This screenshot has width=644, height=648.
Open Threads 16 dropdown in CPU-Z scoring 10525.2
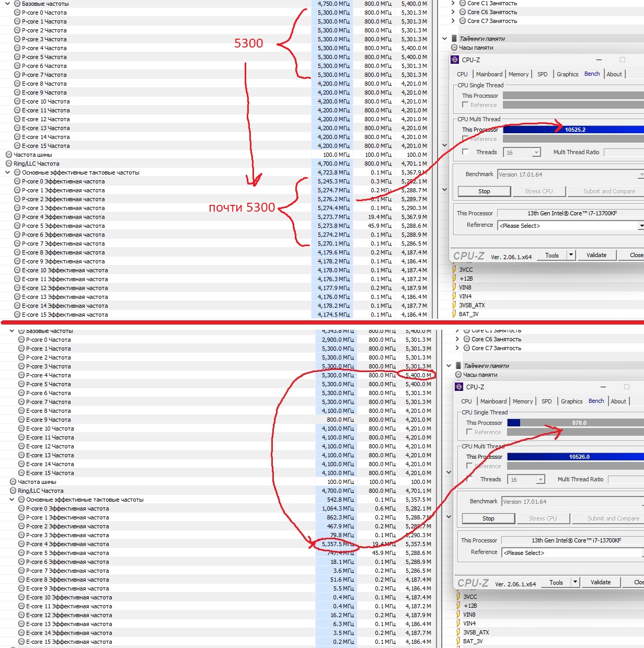(x=522, y=153)
